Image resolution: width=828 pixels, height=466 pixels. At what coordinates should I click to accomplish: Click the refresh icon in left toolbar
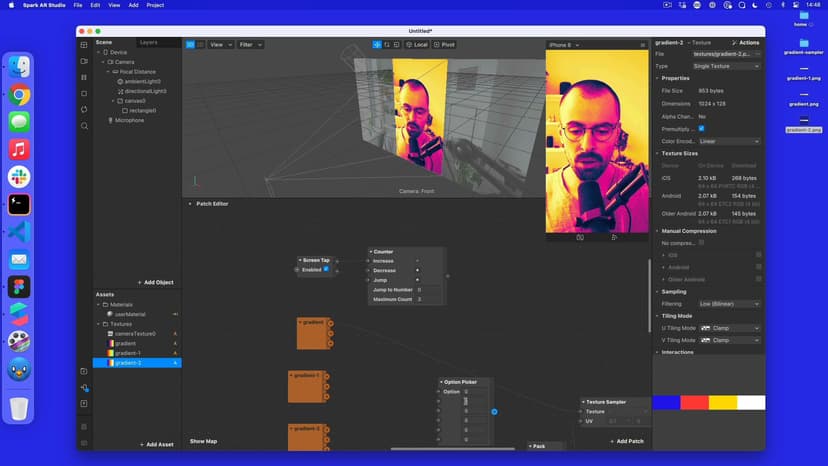(x=84, y=109)
